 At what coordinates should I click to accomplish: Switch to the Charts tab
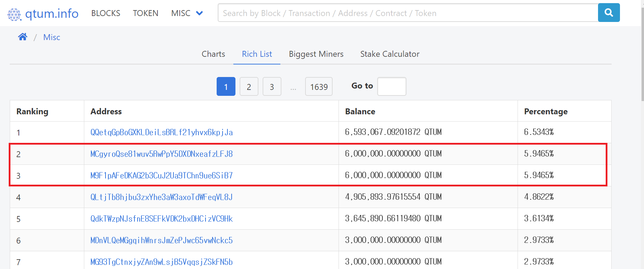coord(213,54)
